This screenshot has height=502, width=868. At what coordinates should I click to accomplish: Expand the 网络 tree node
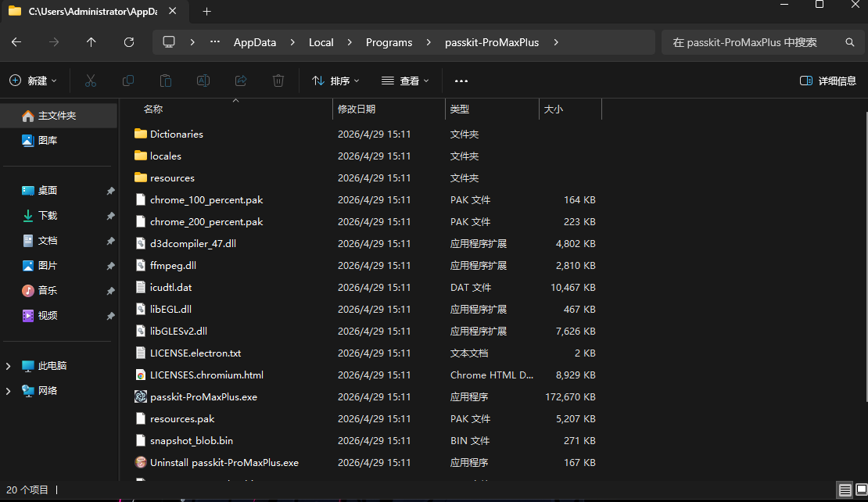pyautogui.click(x=9, y=391)
